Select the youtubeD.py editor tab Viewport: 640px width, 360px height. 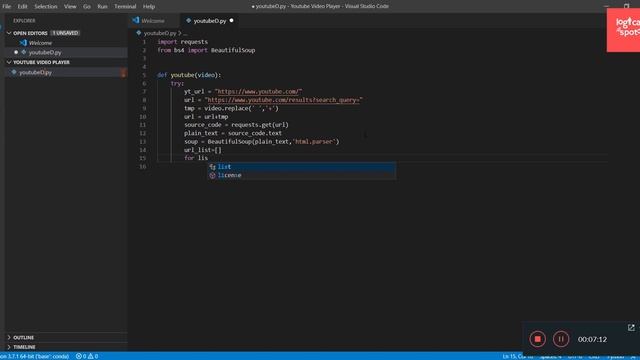click(x=209, y=21)
